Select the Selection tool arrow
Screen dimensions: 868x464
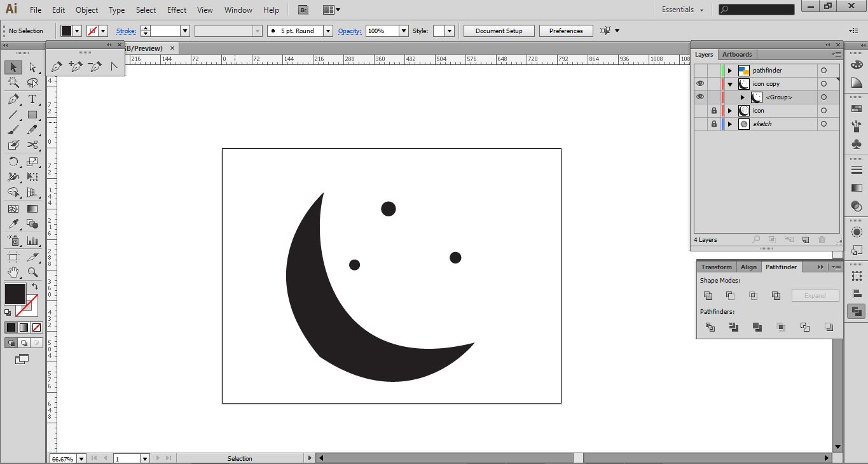pyautogui.click(x=13, y=67)
